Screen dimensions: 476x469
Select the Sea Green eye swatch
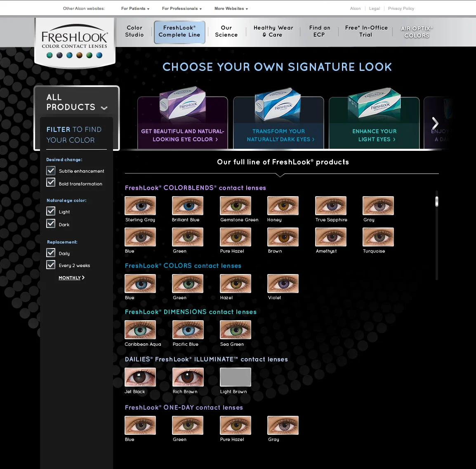(236, 330)
